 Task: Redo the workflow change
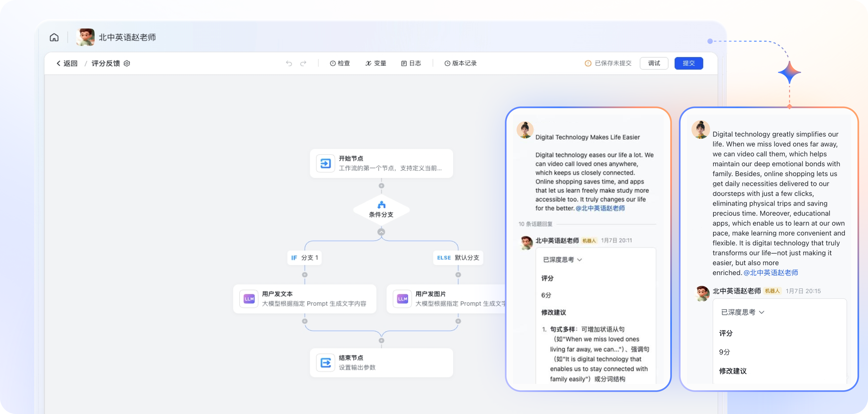point(303,63)
